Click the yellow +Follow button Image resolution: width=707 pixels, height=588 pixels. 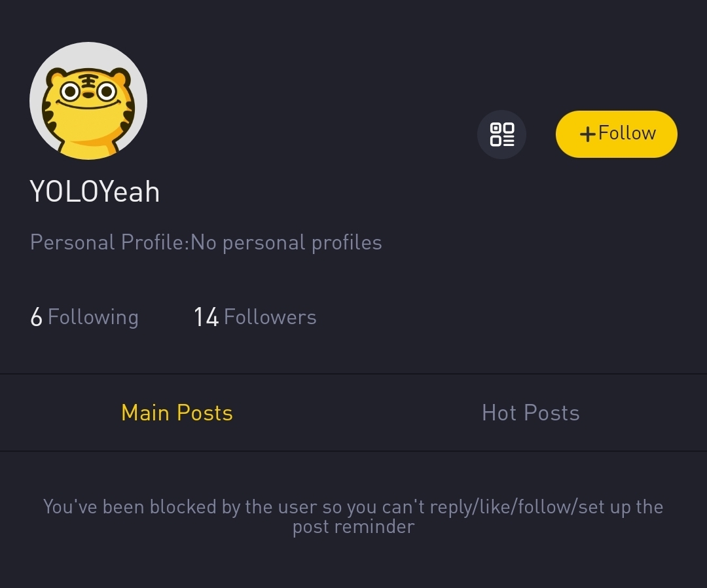tap(616, 134)
